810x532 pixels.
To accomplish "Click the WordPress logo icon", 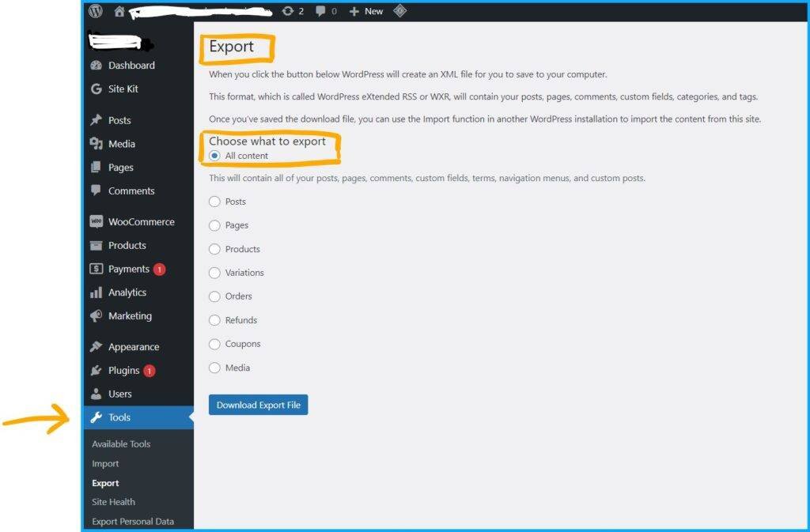I will [x=96, y=11].
